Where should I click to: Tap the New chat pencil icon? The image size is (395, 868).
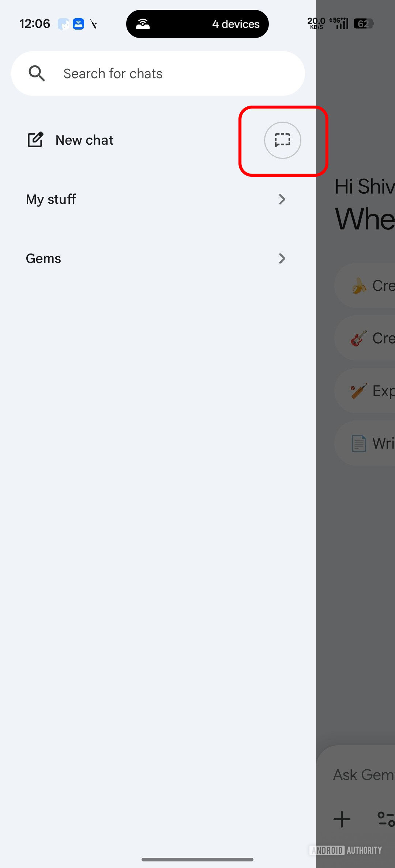35,140
